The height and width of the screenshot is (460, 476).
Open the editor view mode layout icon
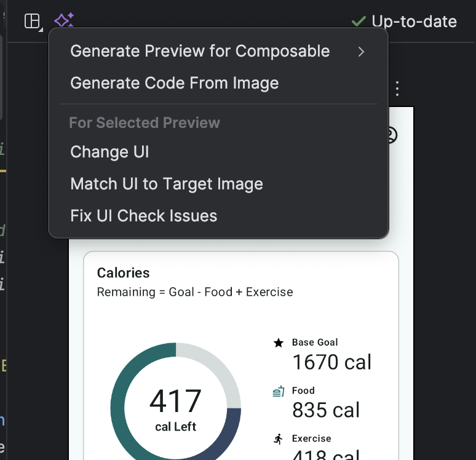32,22
